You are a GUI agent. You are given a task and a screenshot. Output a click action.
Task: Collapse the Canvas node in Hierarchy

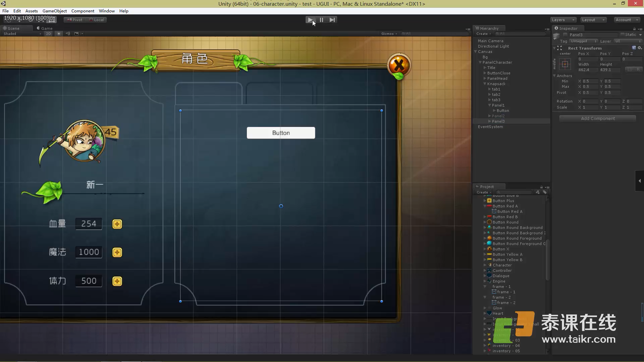click(476, 52)
